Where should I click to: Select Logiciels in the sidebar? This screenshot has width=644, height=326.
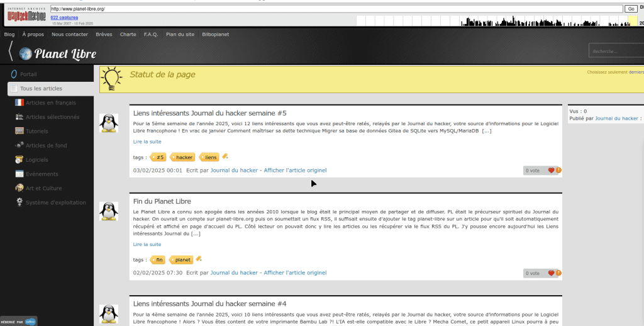(37, 159)
